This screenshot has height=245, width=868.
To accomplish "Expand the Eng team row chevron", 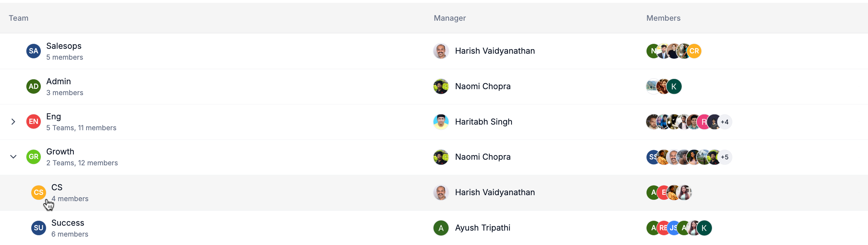I will [x=13, y=121].
